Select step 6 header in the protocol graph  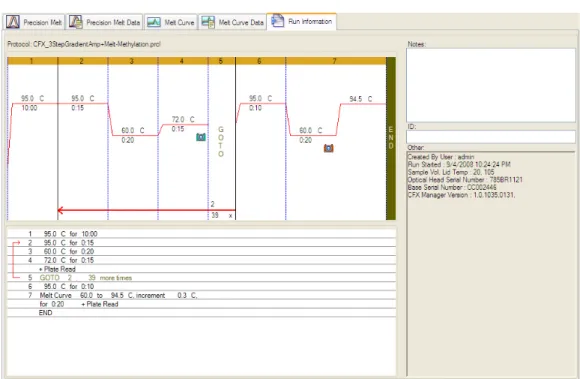coord(260,61)
